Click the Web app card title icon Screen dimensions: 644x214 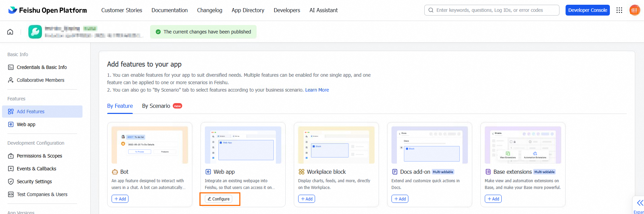pyautogui.click(x=208, y=172)
